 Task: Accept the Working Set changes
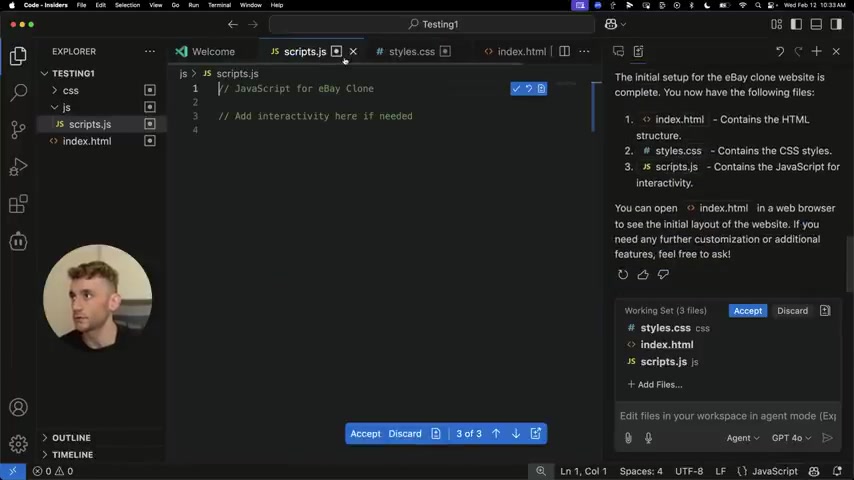[x=748, y=311]
